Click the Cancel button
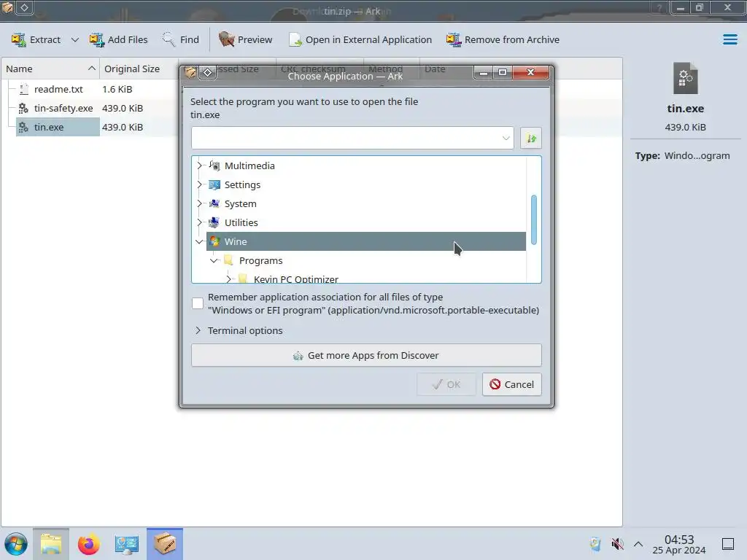Image resolution: width=747 pixels, height=560 pixels. pos(511,384)
